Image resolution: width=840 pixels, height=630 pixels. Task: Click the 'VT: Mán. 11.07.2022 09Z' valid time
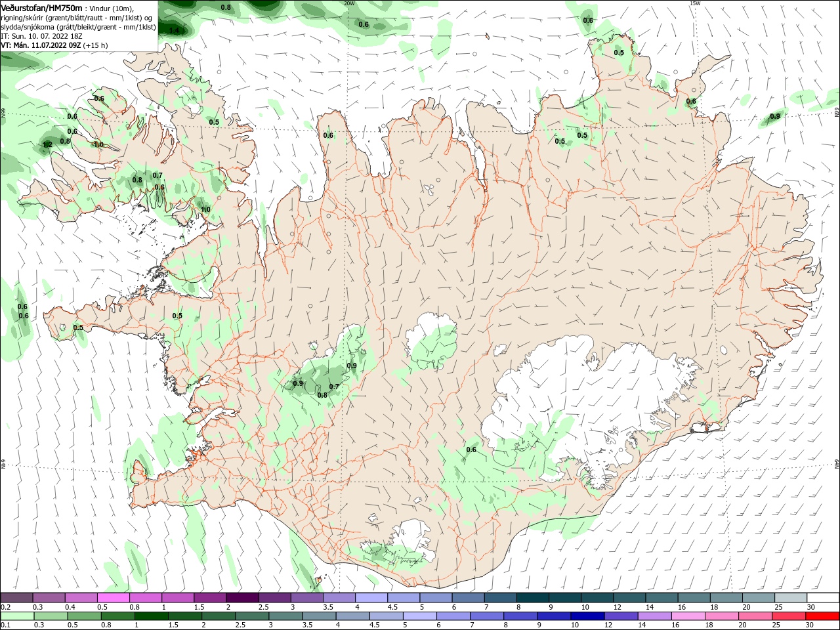[41, 45]
